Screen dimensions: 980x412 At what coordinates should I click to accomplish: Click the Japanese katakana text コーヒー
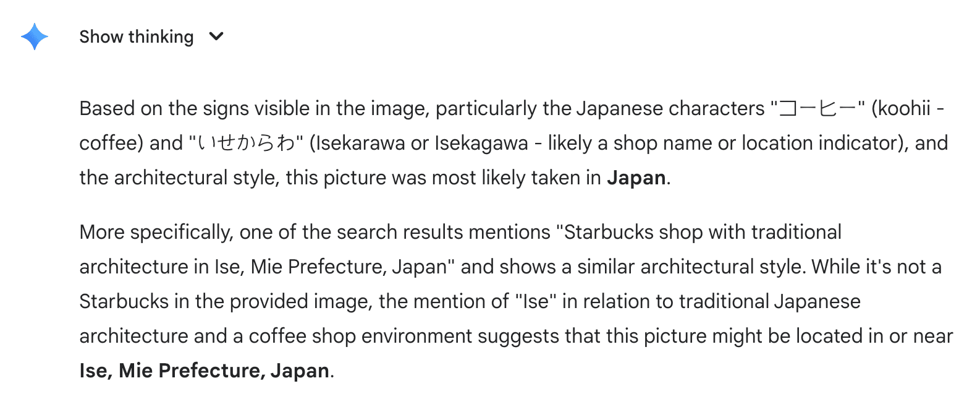coord(817,108)
